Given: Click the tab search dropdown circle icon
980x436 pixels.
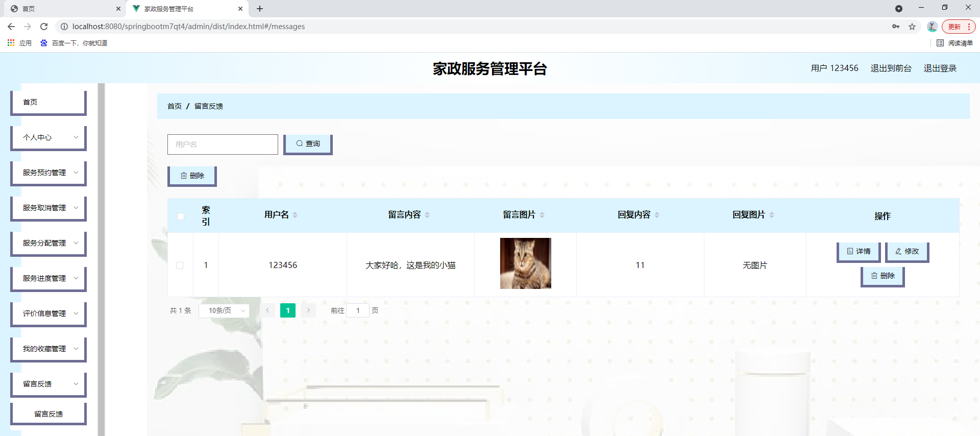Looking at the screenshot, I should (x=899, y=9).
